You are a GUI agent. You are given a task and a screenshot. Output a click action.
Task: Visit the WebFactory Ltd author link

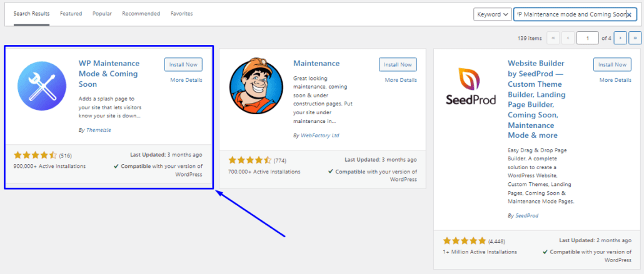click(x=320, y=135)
